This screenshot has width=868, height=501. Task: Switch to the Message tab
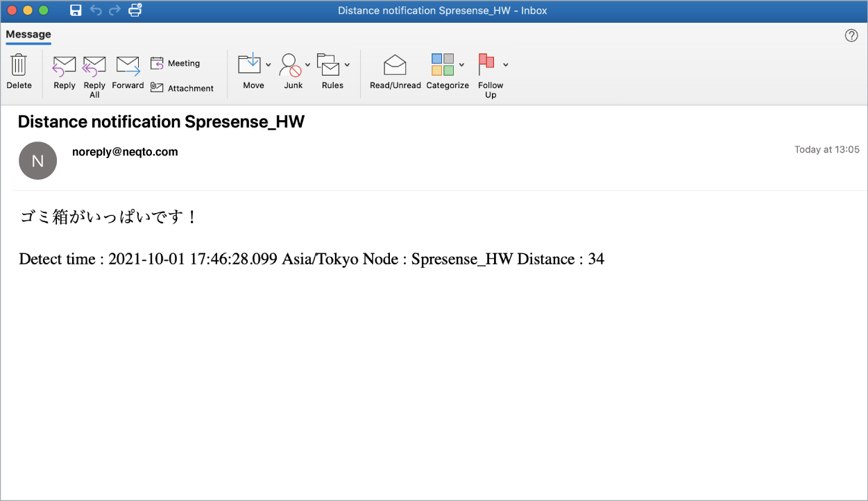pos(28,34)
